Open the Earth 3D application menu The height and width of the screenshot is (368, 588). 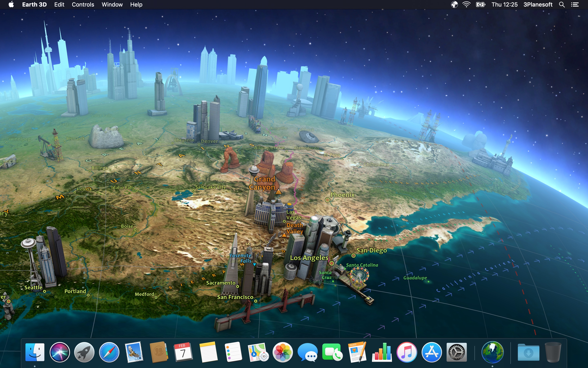click(x=34, y=4)
